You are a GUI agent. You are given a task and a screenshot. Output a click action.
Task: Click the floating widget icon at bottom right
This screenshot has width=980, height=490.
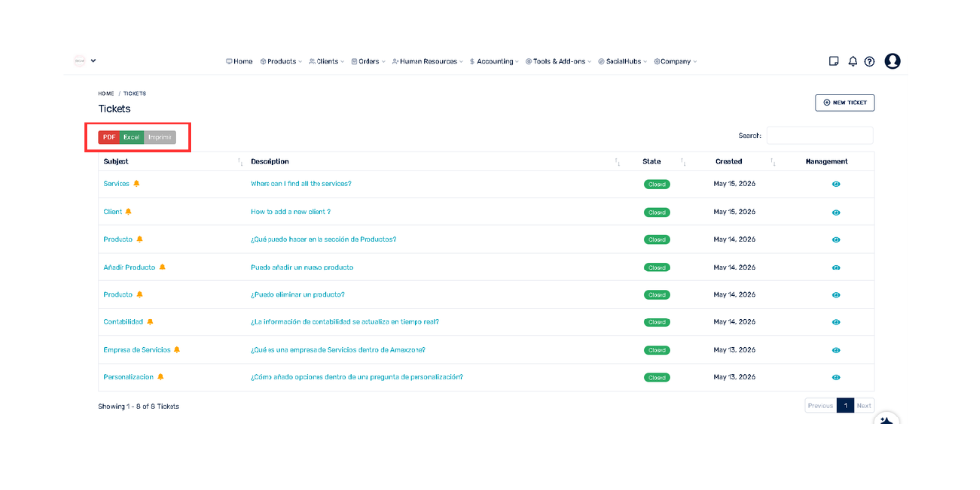click(x=886, y=420)
